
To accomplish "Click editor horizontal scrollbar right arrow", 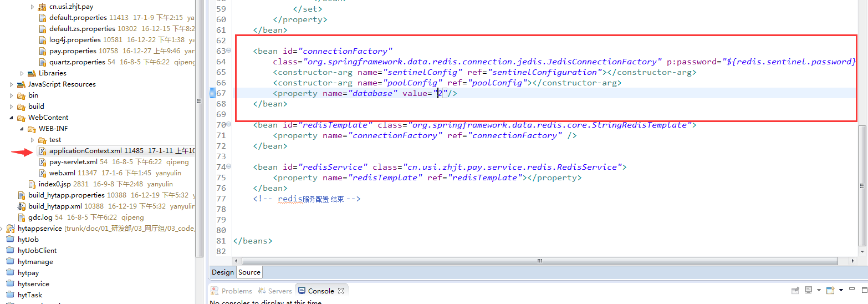I will click(854, 261).
